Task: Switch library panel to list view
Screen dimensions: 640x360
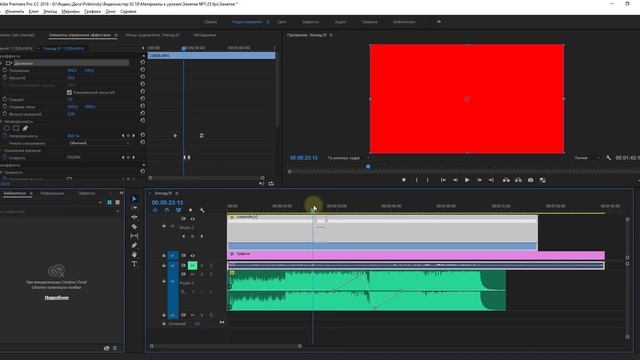Action: pyautogui.click(x=118, y=202)
